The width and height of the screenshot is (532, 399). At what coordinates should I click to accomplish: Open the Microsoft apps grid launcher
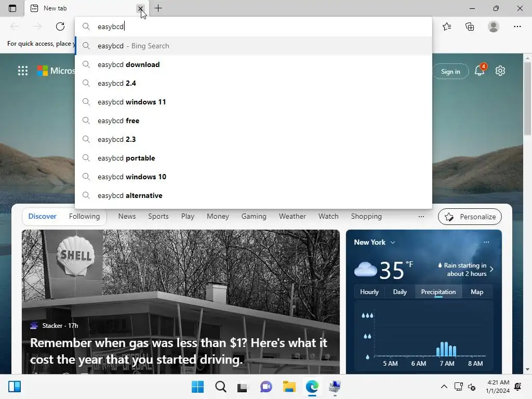click(23, 71)
